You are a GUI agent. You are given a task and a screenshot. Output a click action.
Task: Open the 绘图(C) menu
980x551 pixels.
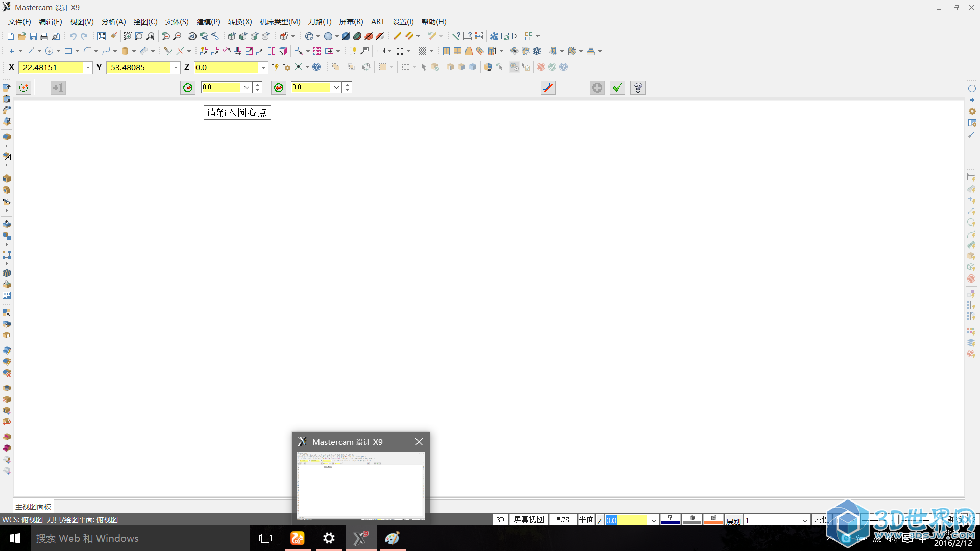pos(145,22)
